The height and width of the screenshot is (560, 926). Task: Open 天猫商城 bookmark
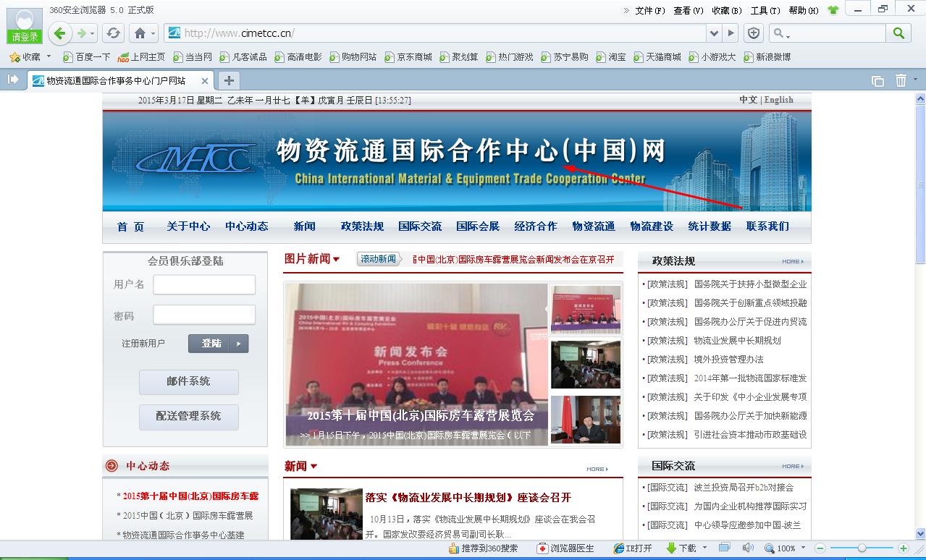point(657,56)
